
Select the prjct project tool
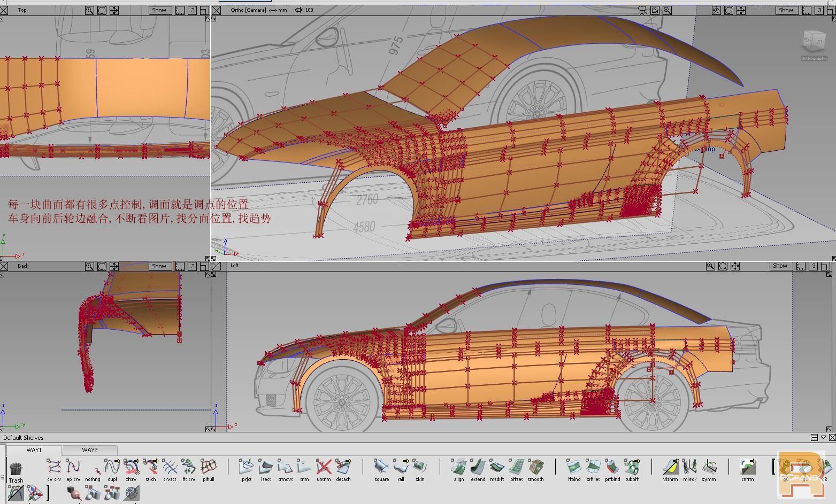pyautogui.click(x=247, y=470)
